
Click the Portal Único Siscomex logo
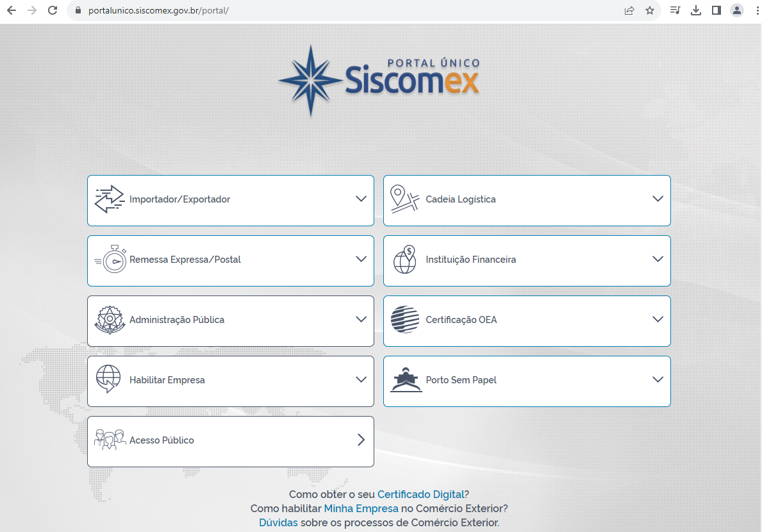click(x=379, y=79)
